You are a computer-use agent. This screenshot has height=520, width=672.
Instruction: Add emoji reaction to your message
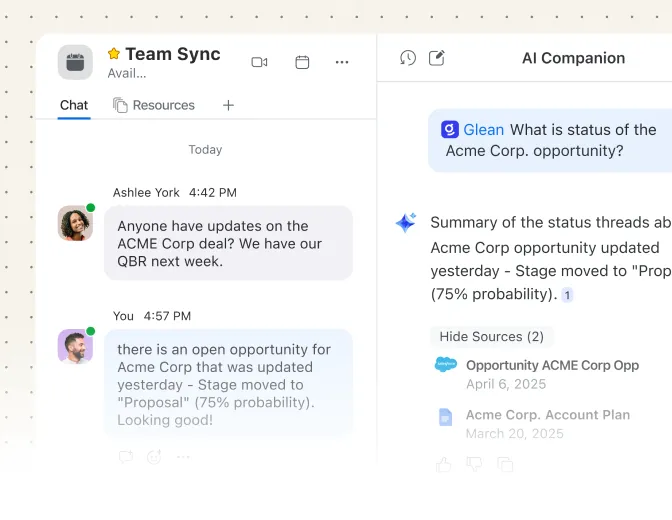pyautogui.click(x=154, y=457)
